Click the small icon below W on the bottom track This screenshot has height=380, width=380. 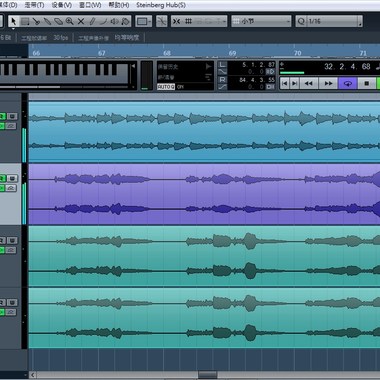coord(12,312)
